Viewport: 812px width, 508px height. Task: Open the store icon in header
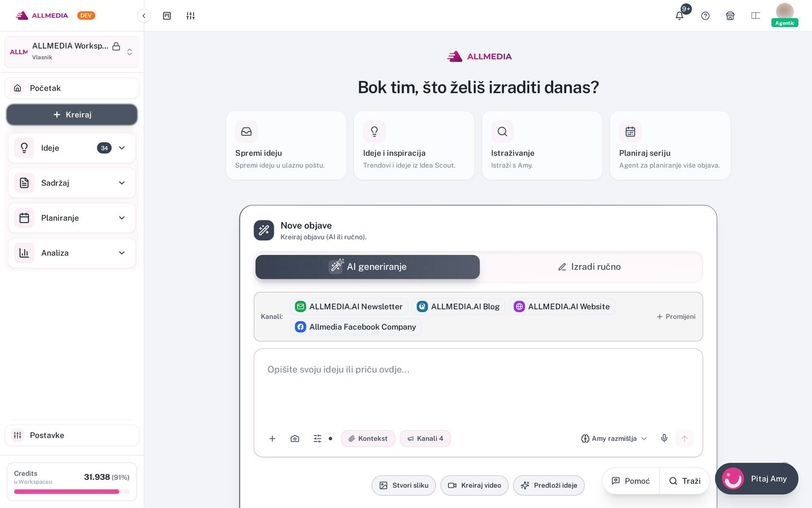pos(730,16)
